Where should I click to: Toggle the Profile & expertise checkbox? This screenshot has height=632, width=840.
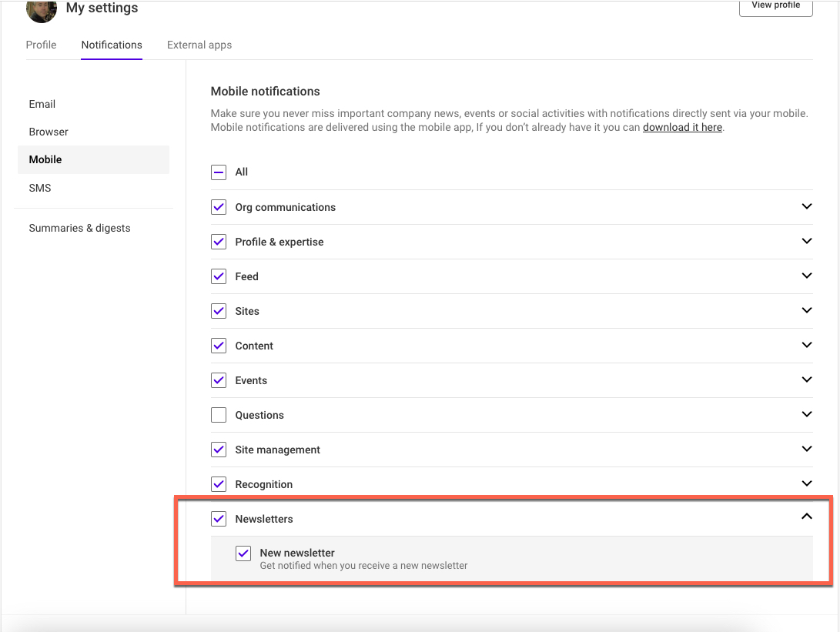(219, 241)
